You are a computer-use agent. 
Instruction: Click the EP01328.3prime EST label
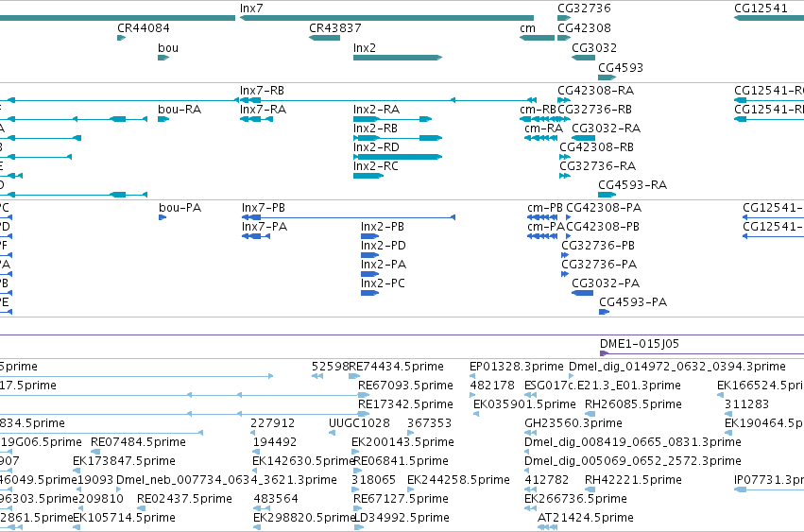pos(517,367)
